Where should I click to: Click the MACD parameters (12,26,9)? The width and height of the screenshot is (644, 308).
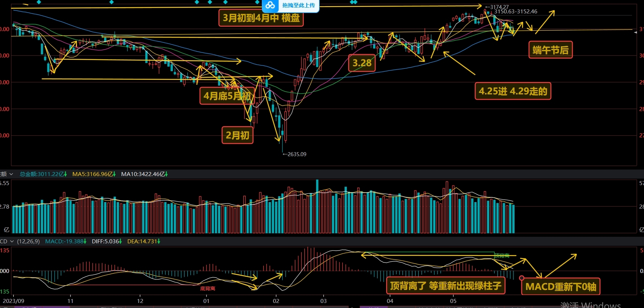(x=29, y=241)
